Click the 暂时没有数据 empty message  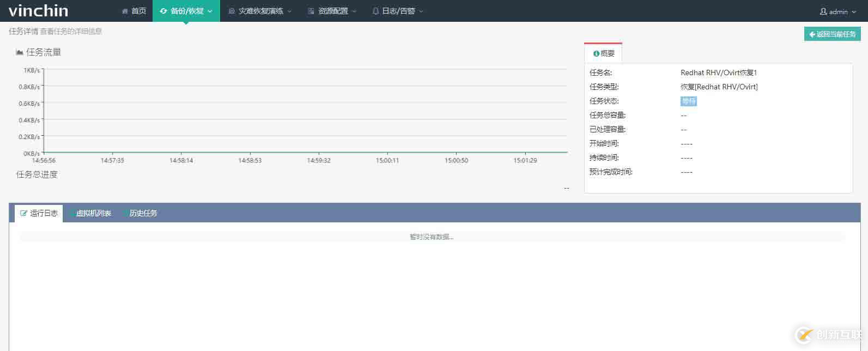click(x=432, y=237)
